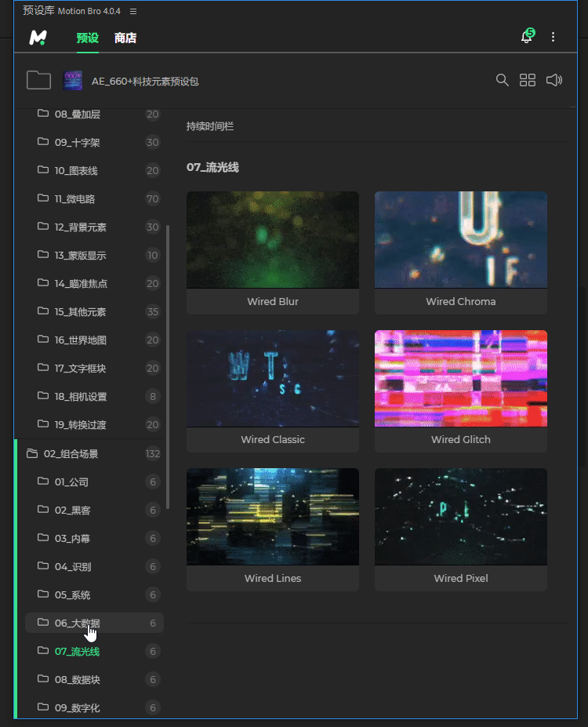Open the 17_文字框块 folder
588x727 pixels.
point(95,369)
